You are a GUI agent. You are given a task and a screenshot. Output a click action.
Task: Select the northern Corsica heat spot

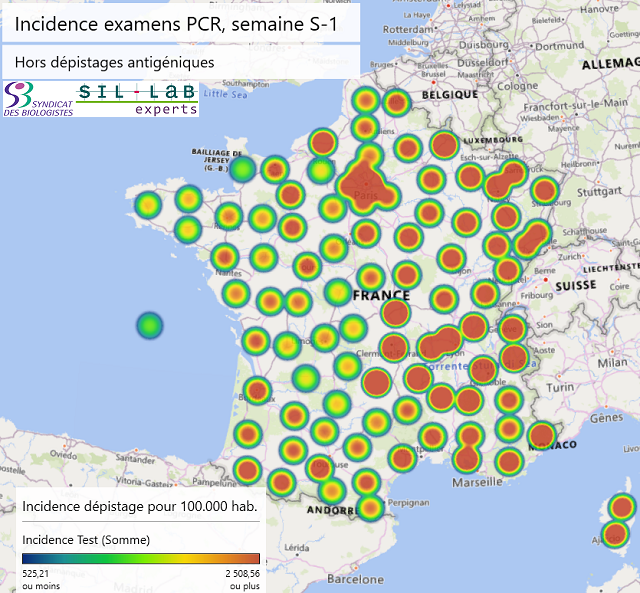click(x=622, y=506)
